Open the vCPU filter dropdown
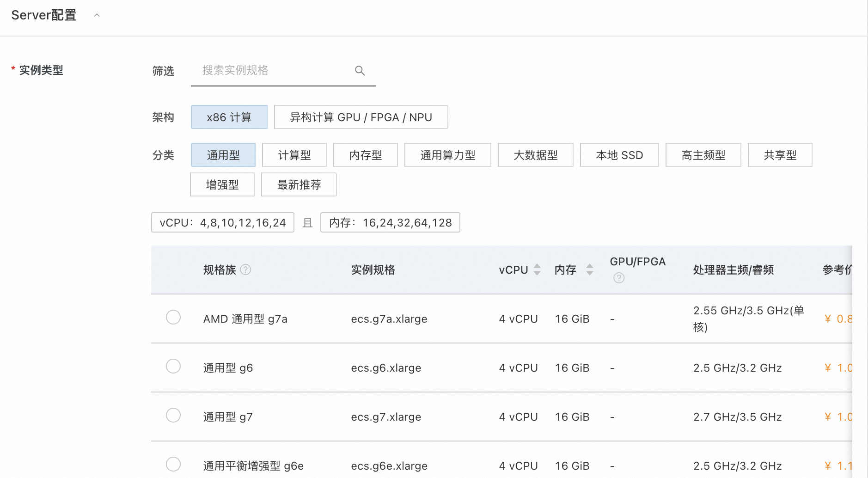Image resolution: width=868 pixels, height=478 pixels. (x=223, y=222)
